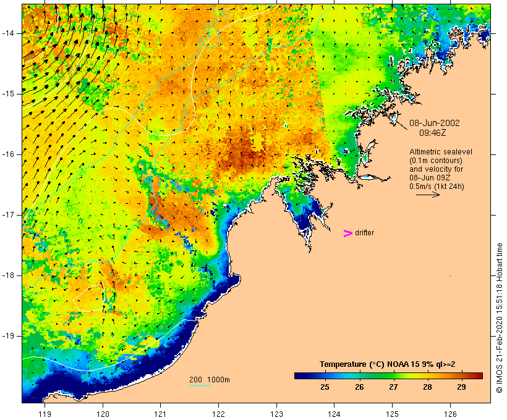Click the colorbar tick label 28
This screenshot has height=420, width=507.
pos(427,387)
